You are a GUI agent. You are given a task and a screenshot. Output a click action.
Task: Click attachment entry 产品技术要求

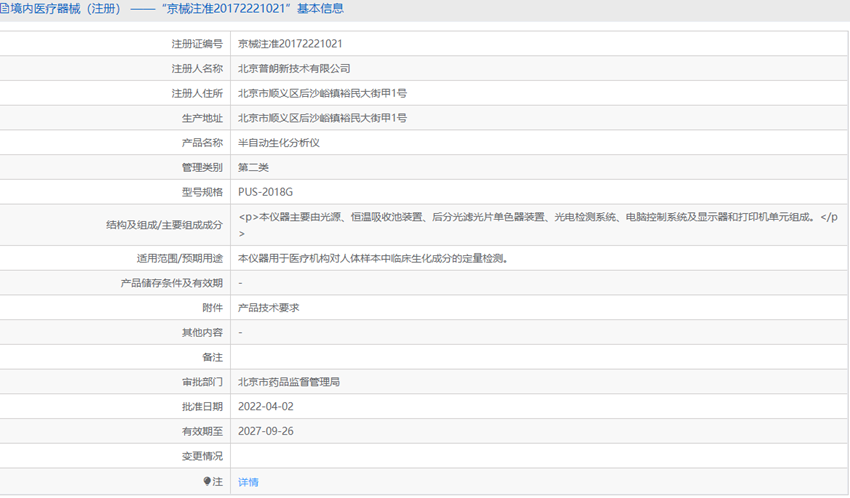pyautogui.click(x=268, y=308)
